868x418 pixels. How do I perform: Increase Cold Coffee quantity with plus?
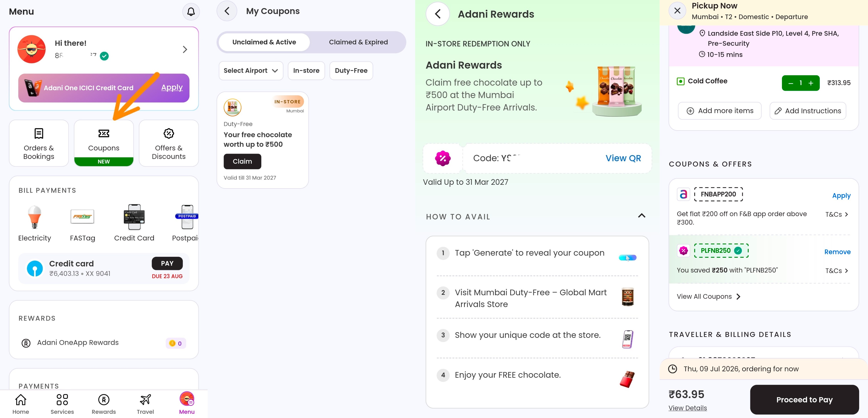[x=811, y=83]
